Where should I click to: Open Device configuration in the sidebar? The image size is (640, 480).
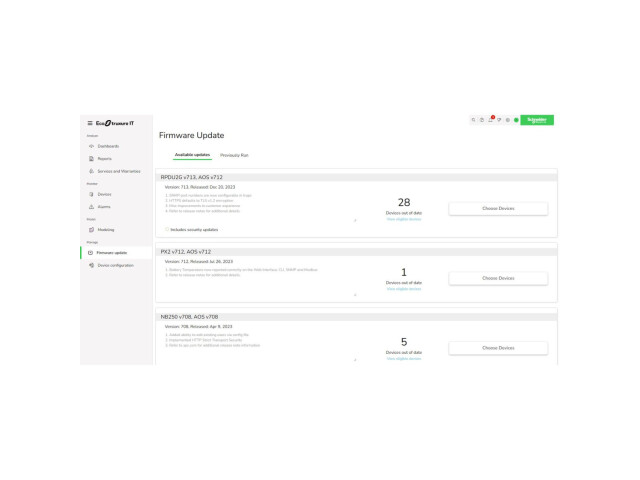click(x=116, y=265)
